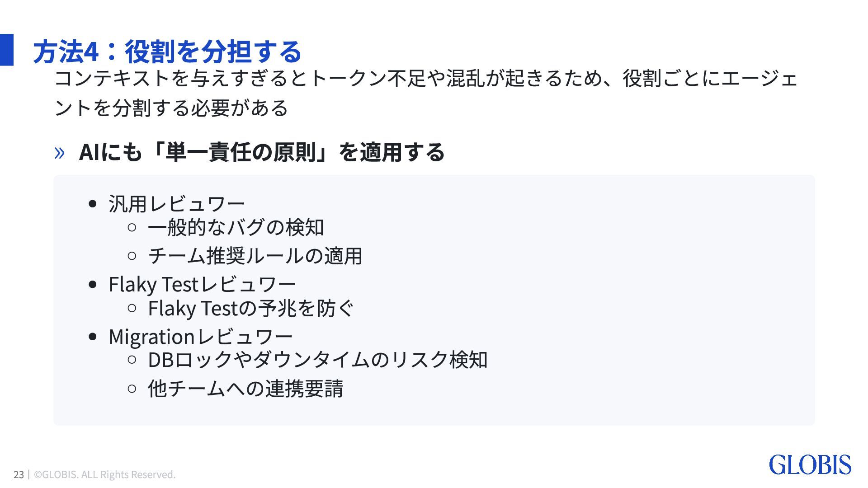Click the GLOBIS logo

pyautogui.click(x=810, y=465)
